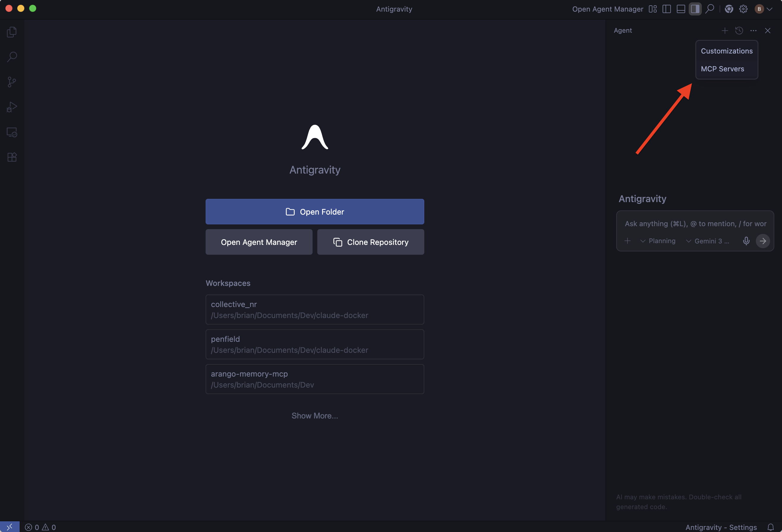Expand the Planning mode dropdown
The width and height of the screenshot is (782, 532).
658,241
